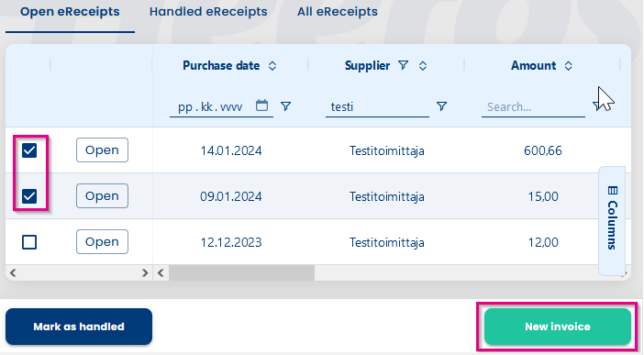Viewport: 644px width, 355px height.
Task: Switch to All eReceipts tab
Action: coord(338,12)
